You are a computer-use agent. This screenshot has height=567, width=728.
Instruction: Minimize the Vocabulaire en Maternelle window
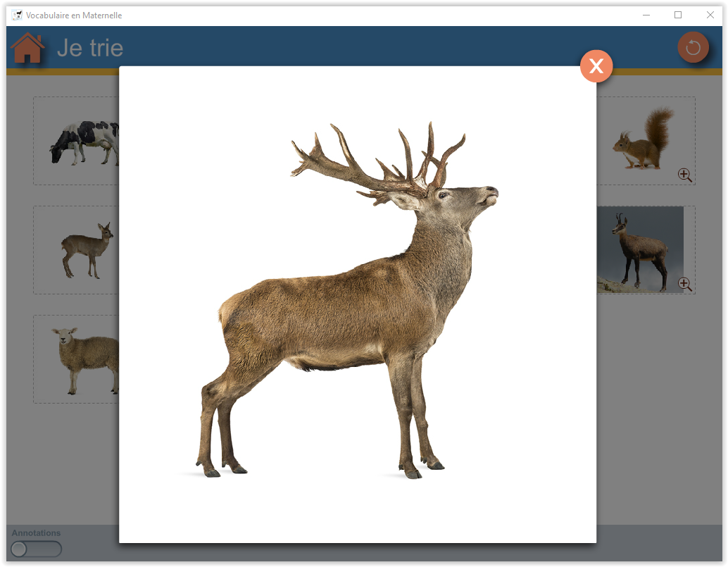coord(646,15)
